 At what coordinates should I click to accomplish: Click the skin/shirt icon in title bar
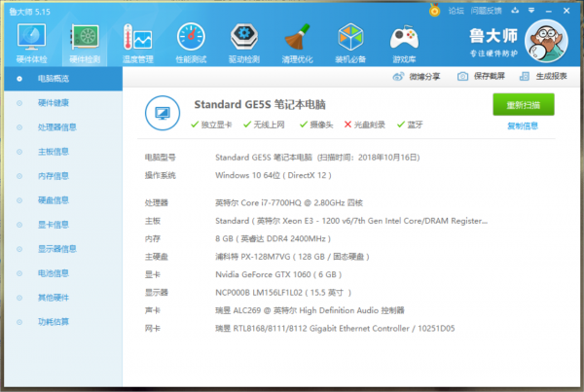pyautogui.click(x=515, y=11)
